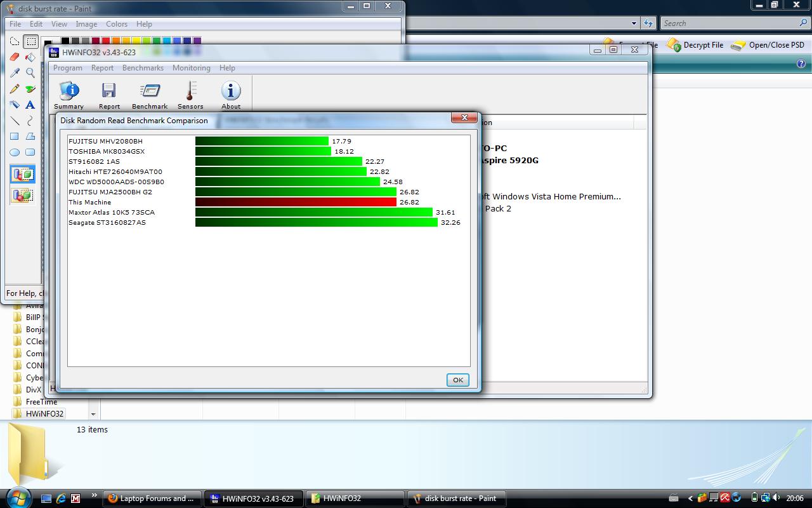
Task: Select the FreeTime folder in the tree
Action: coord(41,402)
